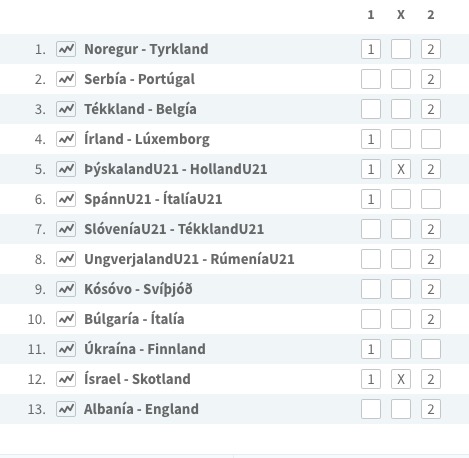The width and height of the screenshot is (469, 458).
Task: Open graph icon beside Albanía - England
Action: click(x=66, y=409)
